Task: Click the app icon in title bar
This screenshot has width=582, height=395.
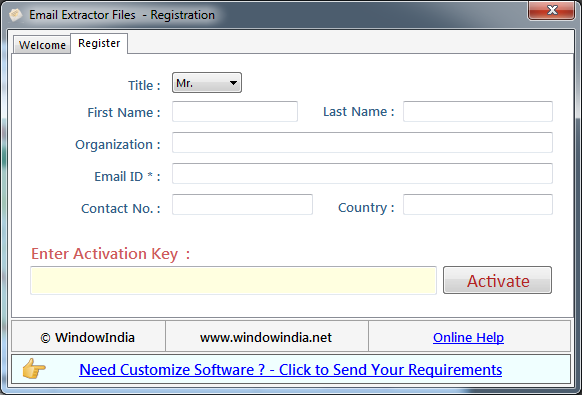Action: 15,15
